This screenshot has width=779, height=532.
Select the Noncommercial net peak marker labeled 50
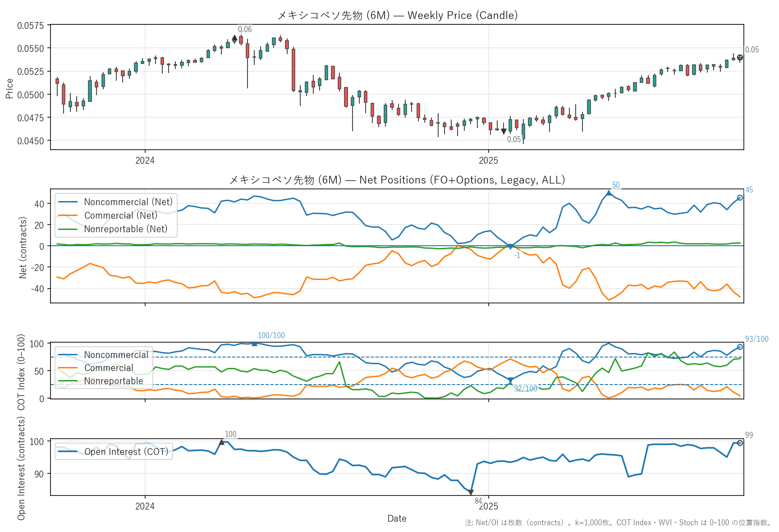point(609,193)
